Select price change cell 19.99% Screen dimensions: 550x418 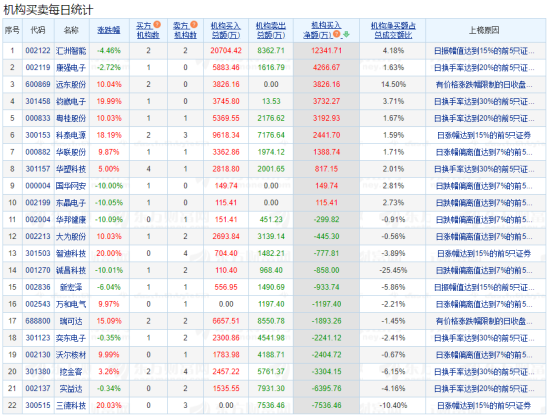pos(109,101)
